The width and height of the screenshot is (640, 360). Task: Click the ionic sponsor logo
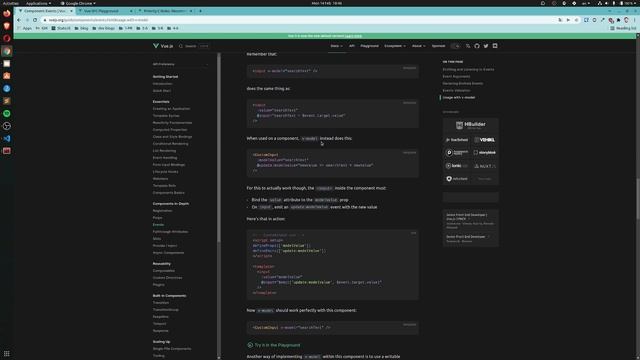[457, 166]
